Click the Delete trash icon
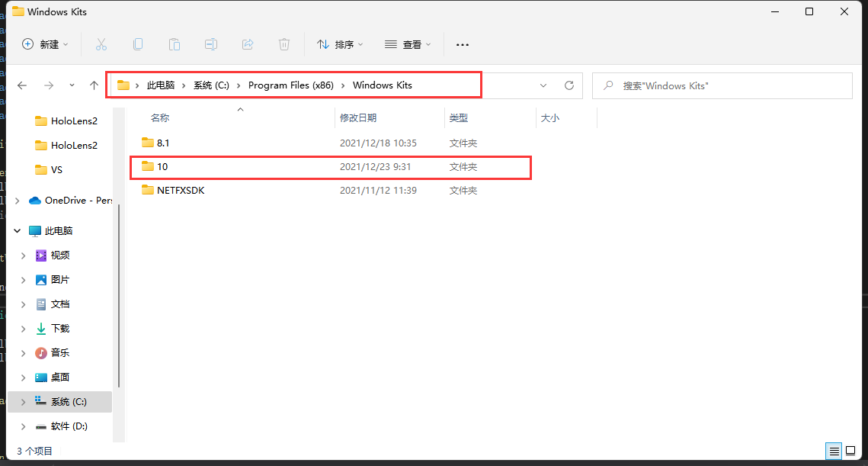Viewport: 868px width, 466px height. tap(284, 44)
